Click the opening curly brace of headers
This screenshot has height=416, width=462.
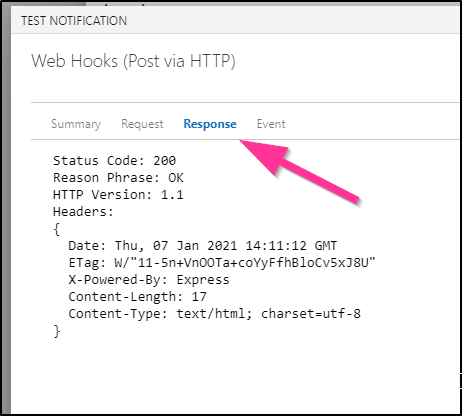(x=57, y=229)
